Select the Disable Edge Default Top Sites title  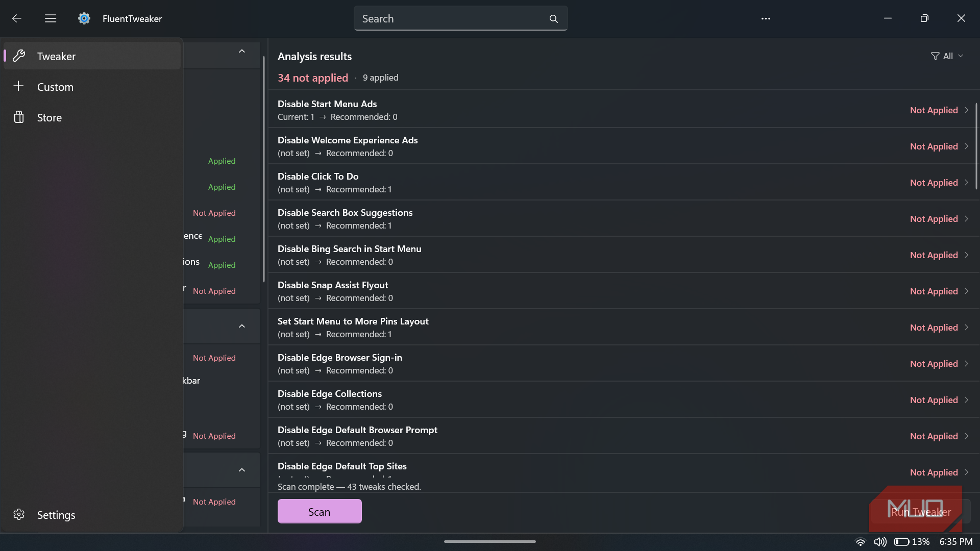pos(342,466)
